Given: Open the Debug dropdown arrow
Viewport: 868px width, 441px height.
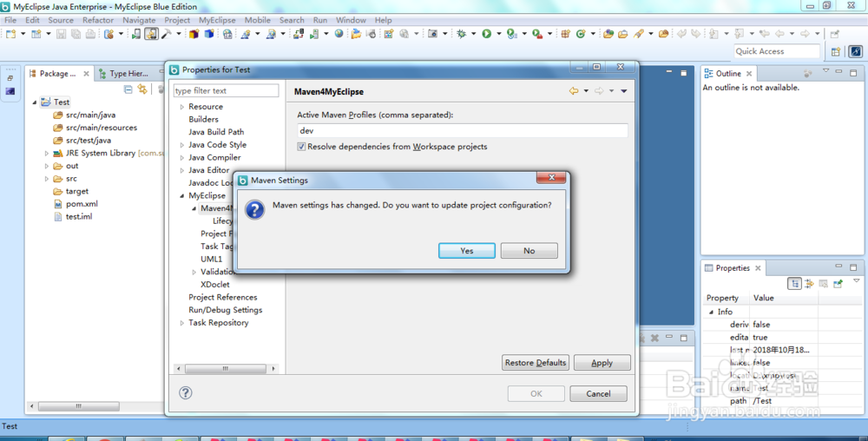Looking at the screenshot, I should click(473, 34).
